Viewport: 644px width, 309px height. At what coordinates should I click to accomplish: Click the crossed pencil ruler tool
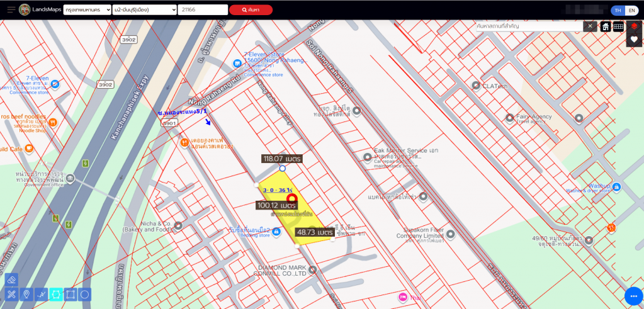(11, 295)
